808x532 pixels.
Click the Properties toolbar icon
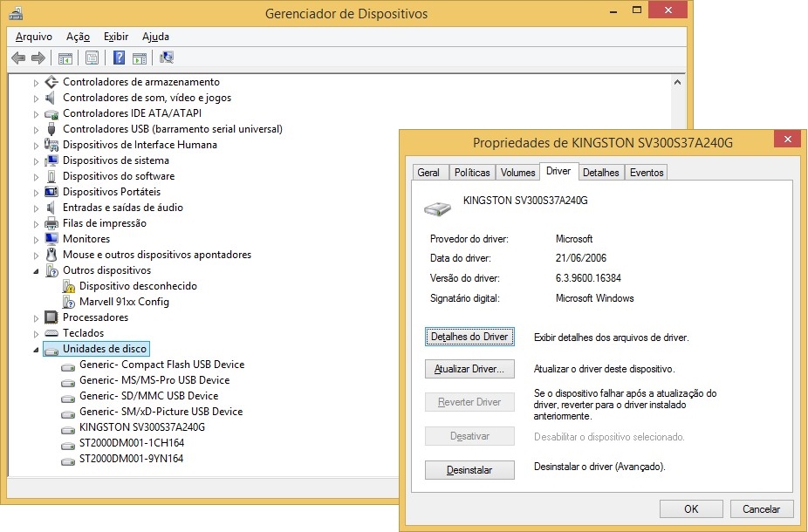point(92,58)
